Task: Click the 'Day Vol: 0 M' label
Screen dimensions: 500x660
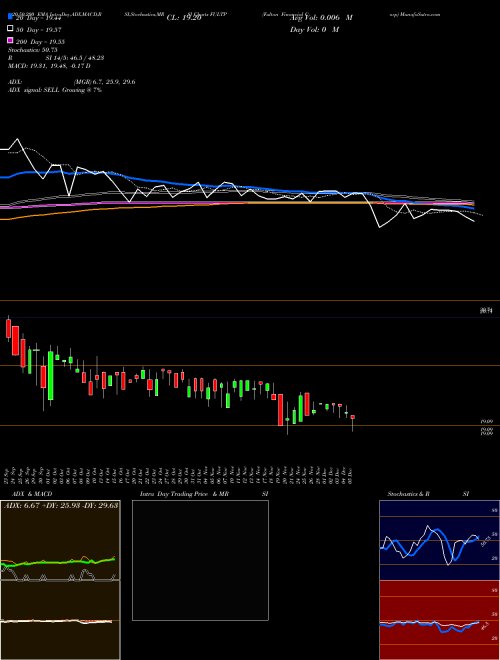Action: point(315,29)
